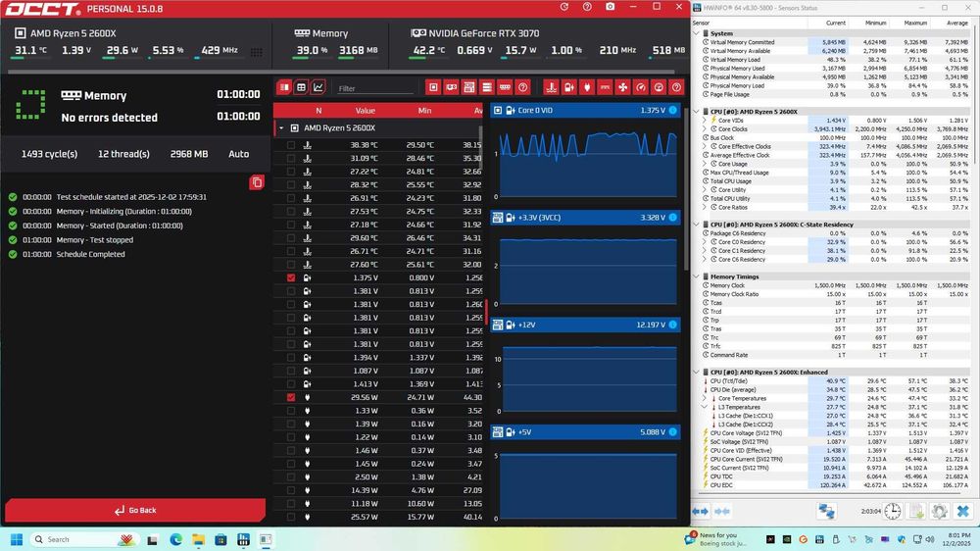This screenshot has height=551, width=980.
Task: Open Core 0 VID graph info button
Action: (672, 110)
